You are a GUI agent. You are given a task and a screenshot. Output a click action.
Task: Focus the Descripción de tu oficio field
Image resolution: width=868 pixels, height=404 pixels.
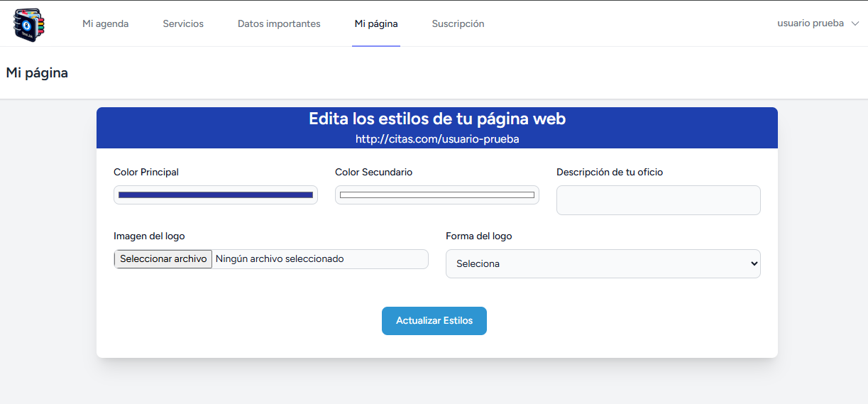[x=659, y=200]
